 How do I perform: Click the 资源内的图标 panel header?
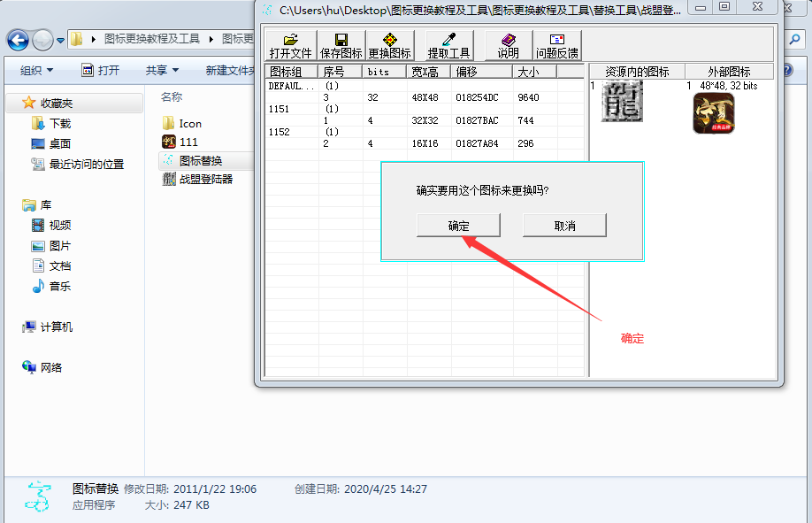point(637,72)
